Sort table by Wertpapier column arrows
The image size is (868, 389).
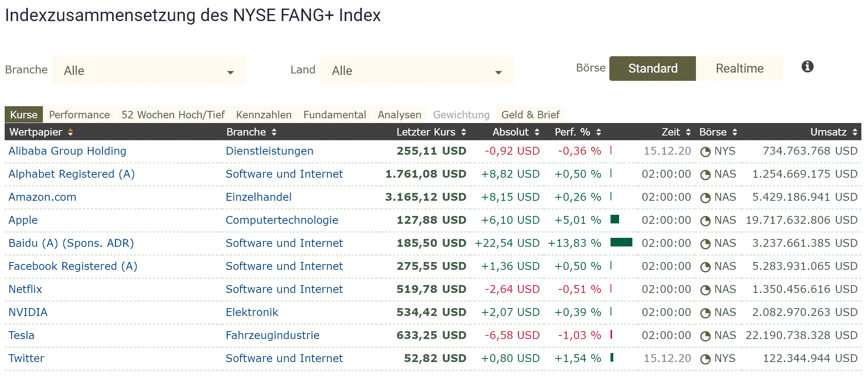pyautogui.click(x=71, y=132)
